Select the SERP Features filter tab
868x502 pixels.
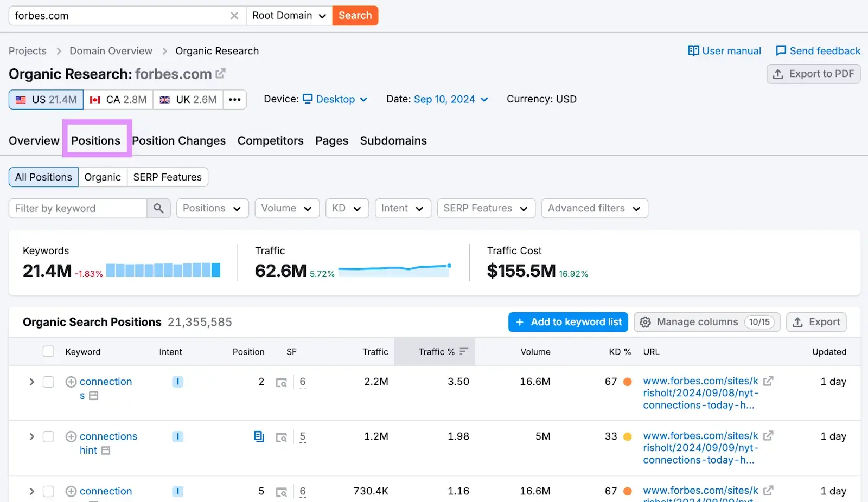167,177
